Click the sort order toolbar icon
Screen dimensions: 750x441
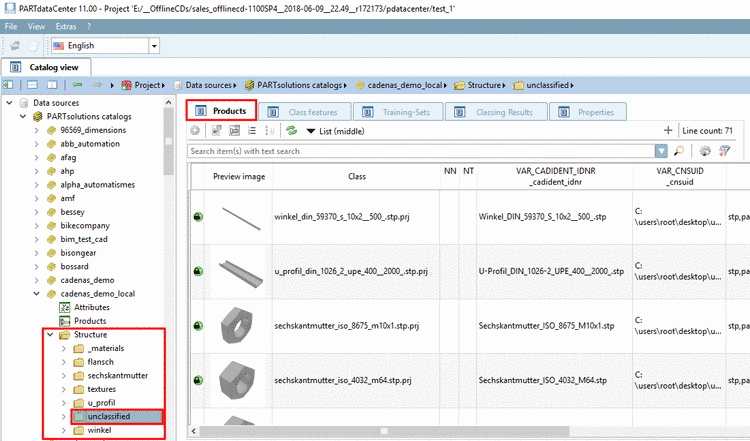pos(270,131)
